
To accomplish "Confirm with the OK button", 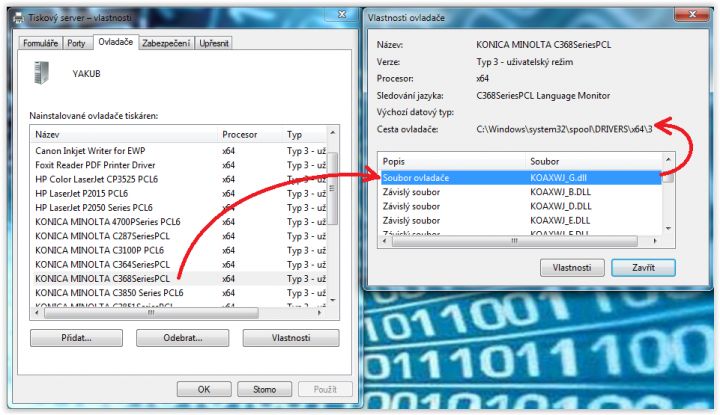I will pyautogui.click(x=204, y=389).
